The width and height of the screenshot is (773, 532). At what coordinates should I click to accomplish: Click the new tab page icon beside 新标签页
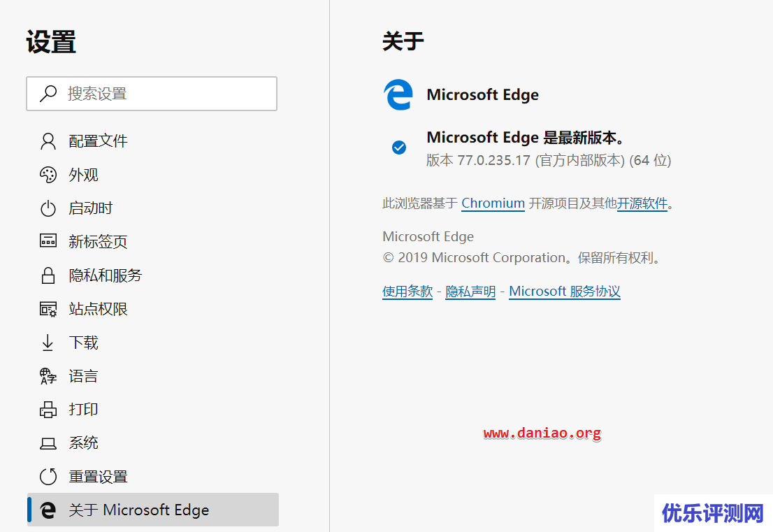point(48,241)
